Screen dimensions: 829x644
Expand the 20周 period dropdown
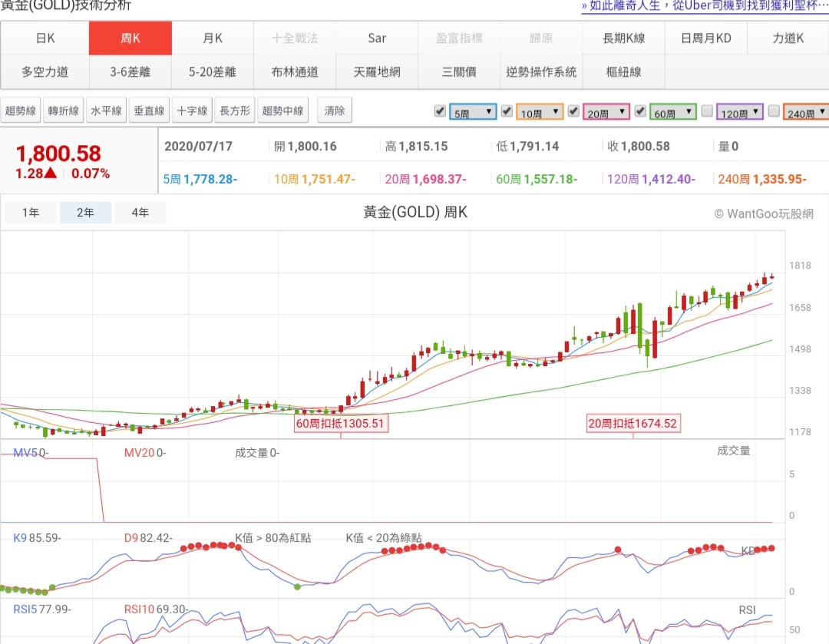click(x=606, y=113)
